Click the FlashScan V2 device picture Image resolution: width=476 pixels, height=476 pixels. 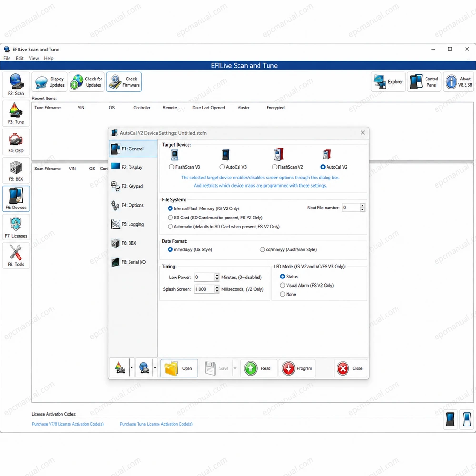[278, 154]
